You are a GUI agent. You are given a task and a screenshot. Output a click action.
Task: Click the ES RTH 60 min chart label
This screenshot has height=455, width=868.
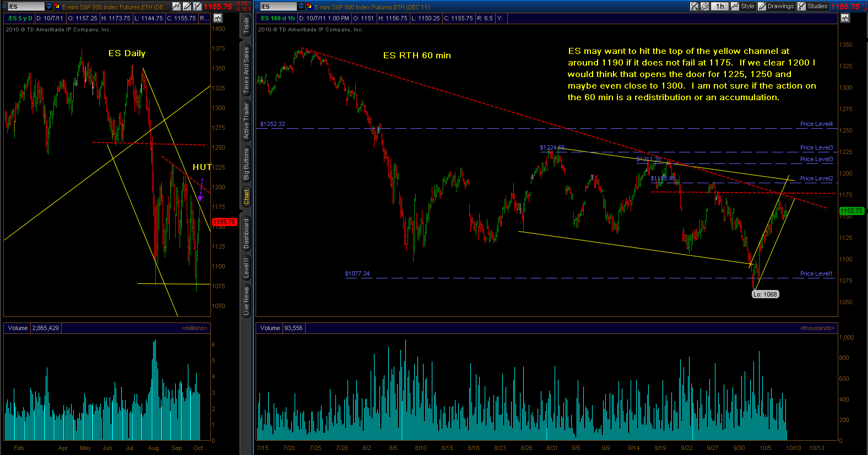coord(417,56)
